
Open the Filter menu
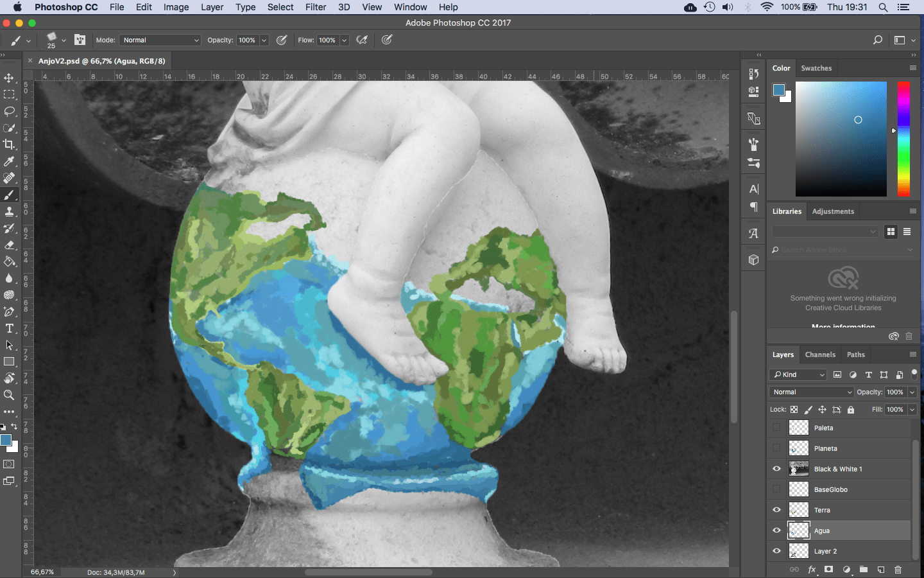(x=315, y=7)
